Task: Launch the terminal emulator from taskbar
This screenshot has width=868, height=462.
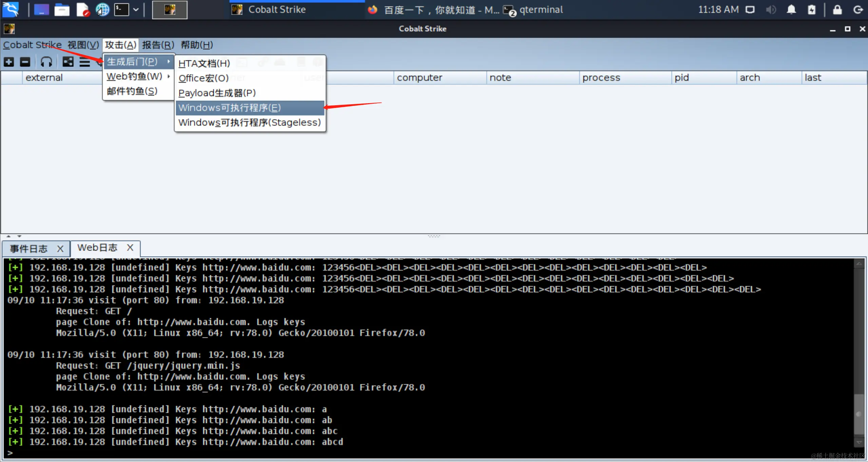Action: pyautogui.click(x=121, y=10)
